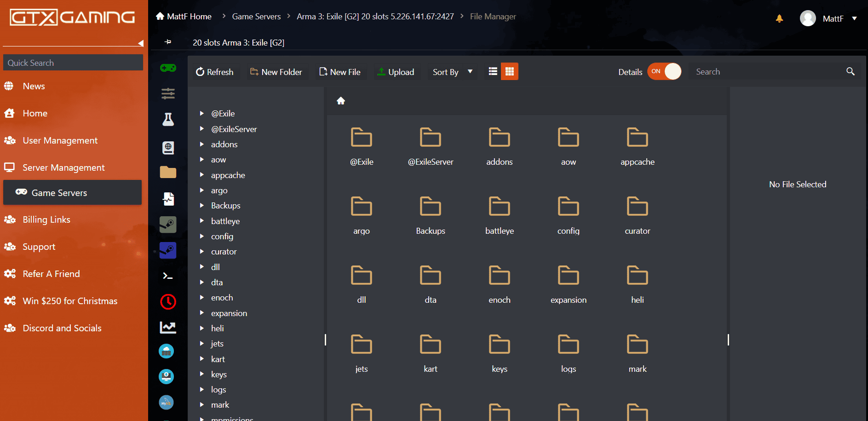Click the Upload button

coord(396,72)
